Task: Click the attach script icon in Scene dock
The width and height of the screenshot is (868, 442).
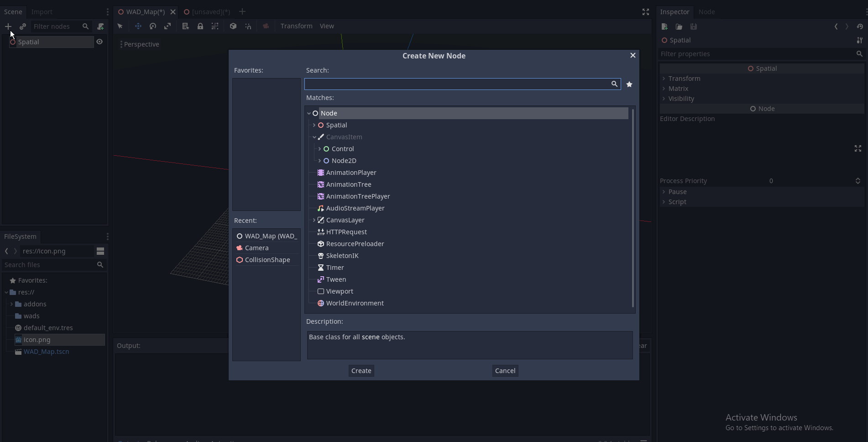Action: click(x=100, y=26)
